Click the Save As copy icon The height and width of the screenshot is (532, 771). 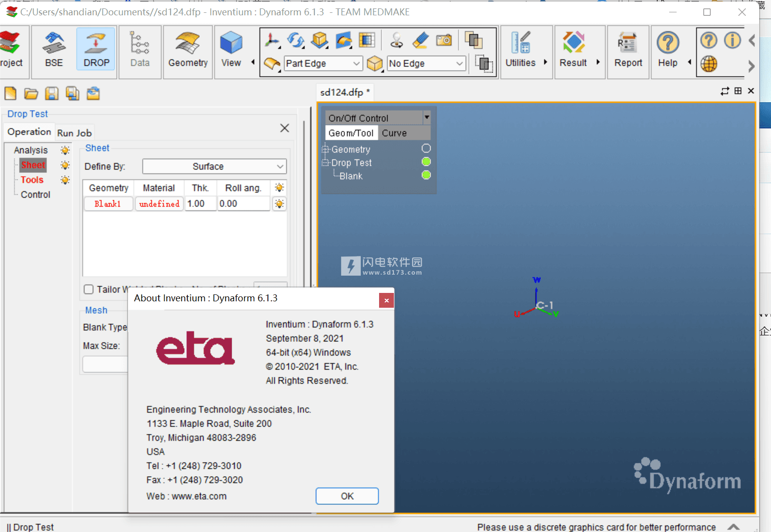coord(73,93)
